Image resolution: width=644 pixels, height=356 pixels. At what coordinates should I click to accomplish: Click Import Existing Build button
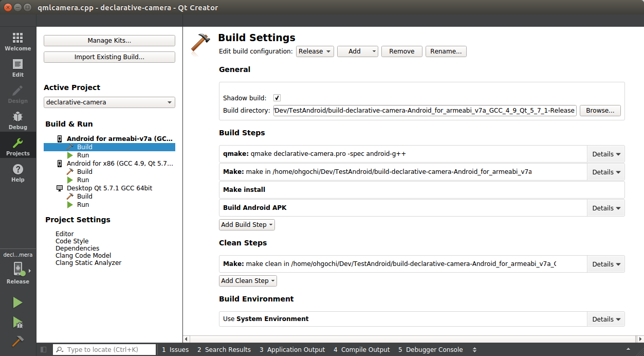tap(109, 57)
